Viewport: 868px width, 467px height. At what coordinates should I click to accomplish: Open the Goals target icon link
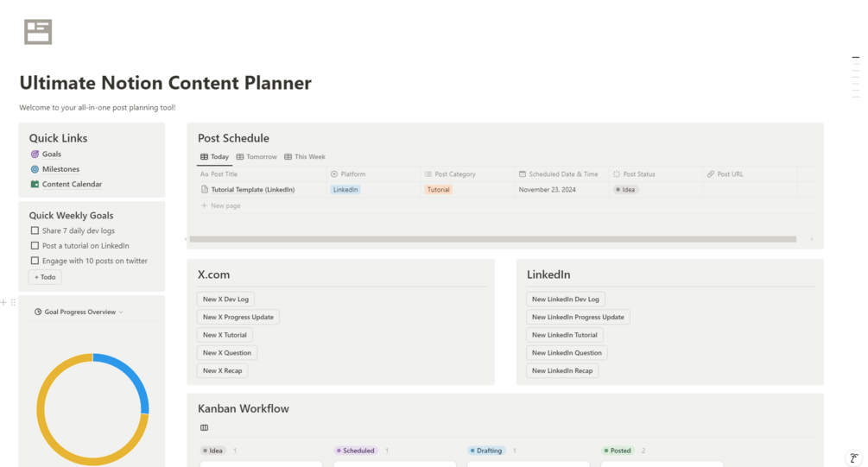pyautogui.click(x=35, y=155)
